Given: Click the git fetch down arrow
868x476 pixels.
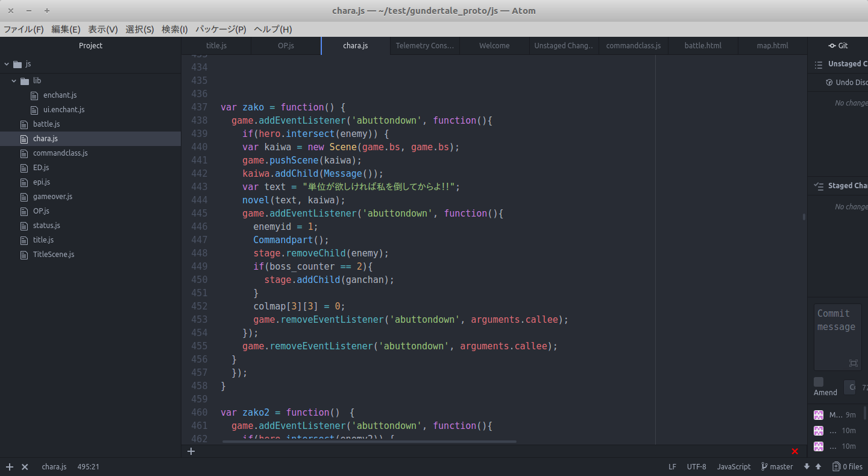Looking at the screenshot, I should [807, 466].
